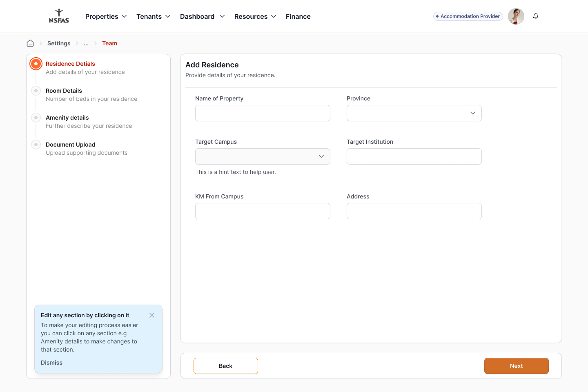
Task: Click the Back button
Action: (x=225, y=366)
